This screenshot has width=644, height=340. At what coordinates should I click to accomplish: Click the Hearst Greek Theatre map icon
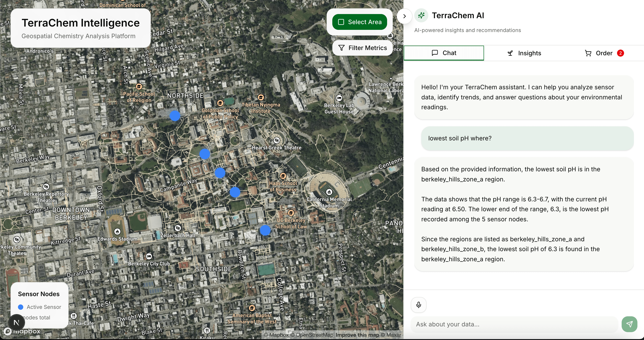click(276, 140)
